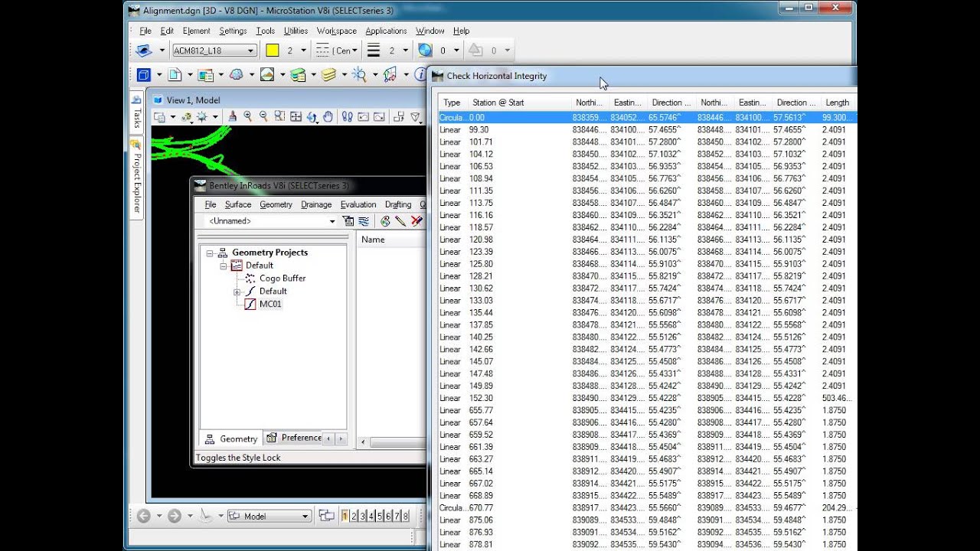
Task: Click the blue info icon in toolbar
Action: tap(420, 74)
